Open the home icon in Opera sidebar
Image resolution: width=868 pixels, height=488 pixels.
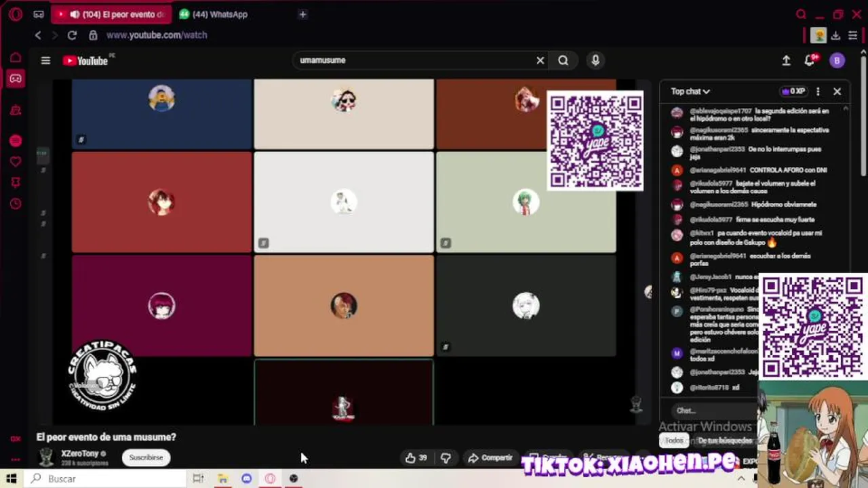tap(15, 58)
